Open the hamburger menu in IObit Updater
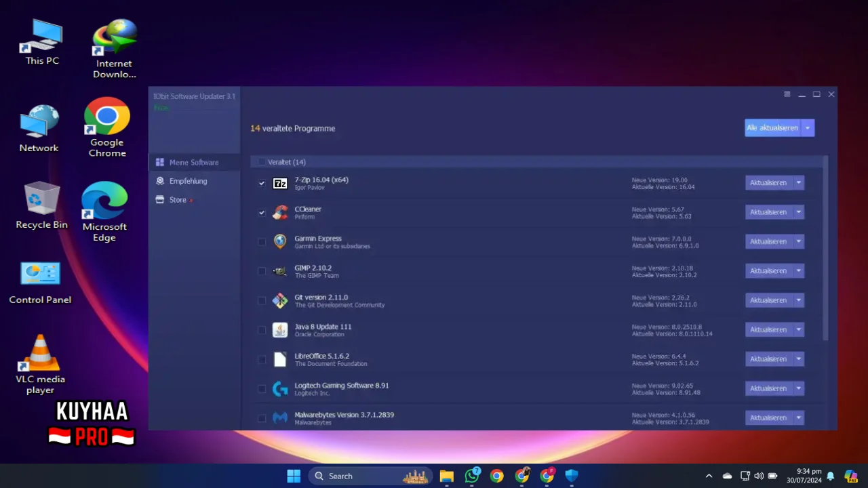This screenshot has height=488, width=868. pos(787,94)
